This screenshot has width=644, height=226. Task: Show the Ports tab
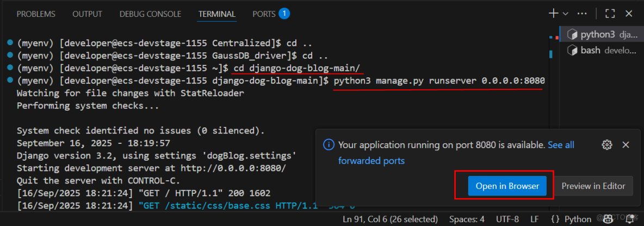[x=264, y=14]
